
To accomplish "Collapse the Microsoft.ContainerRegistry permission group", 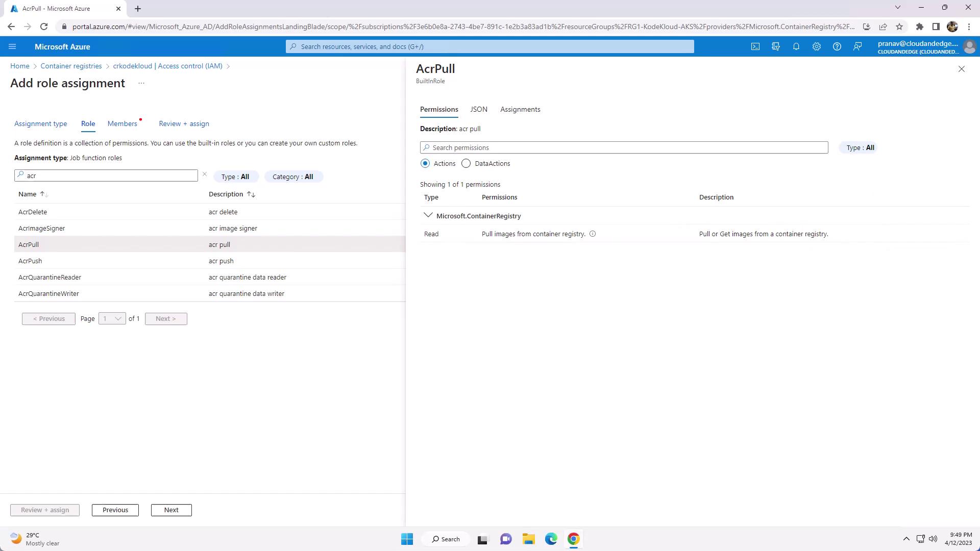I will click(428, 216).
